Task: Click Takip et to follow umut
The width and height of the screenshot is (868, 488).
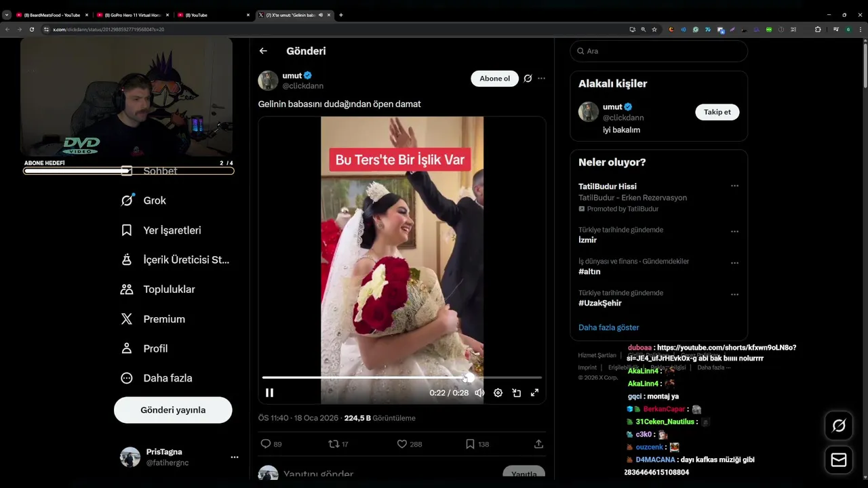Action: [717, 112]
